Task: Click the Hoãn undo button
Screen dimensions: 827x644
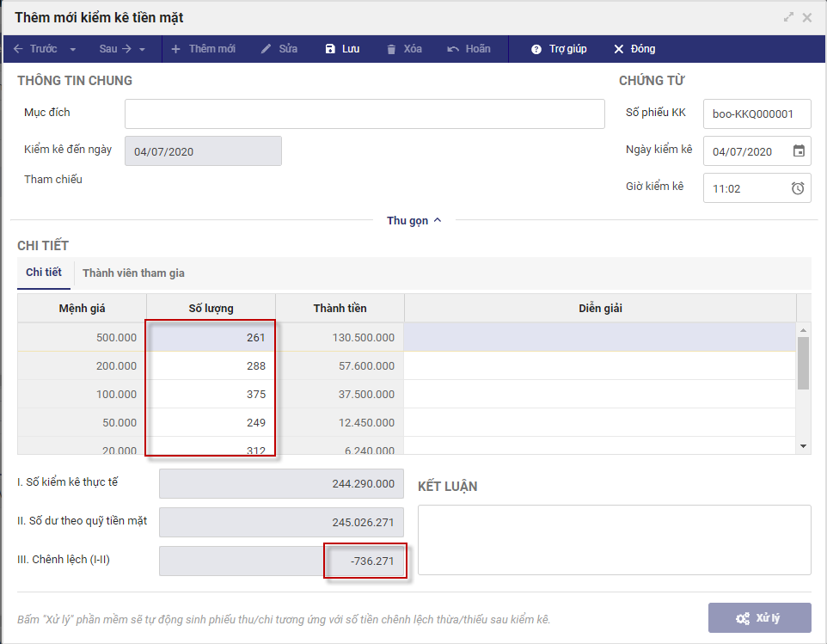Action: 469,49
